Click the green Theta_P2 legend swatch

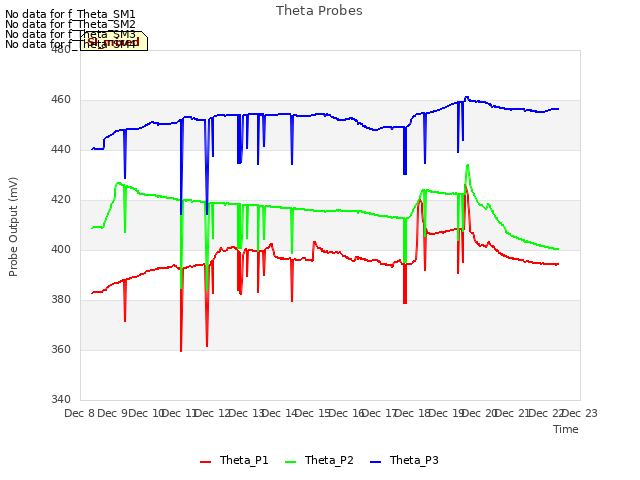click(x=290, y=462)
